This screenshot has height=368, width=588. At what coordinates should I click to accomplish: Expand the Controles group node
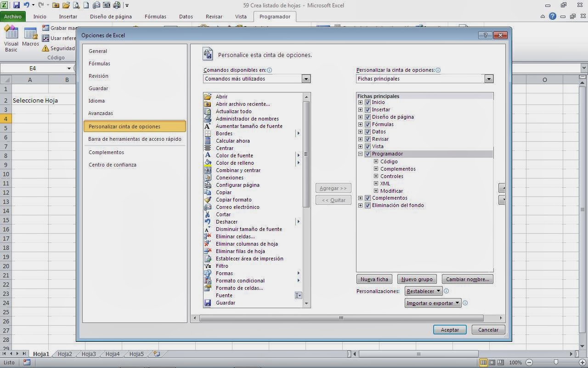click(376, 176)
